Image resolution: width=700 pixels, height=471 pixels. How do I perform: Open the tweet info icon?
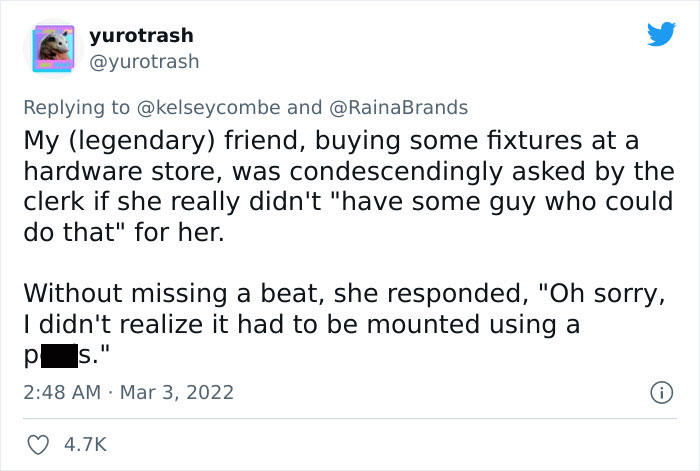pyautogui.click(x=661, y=389)
